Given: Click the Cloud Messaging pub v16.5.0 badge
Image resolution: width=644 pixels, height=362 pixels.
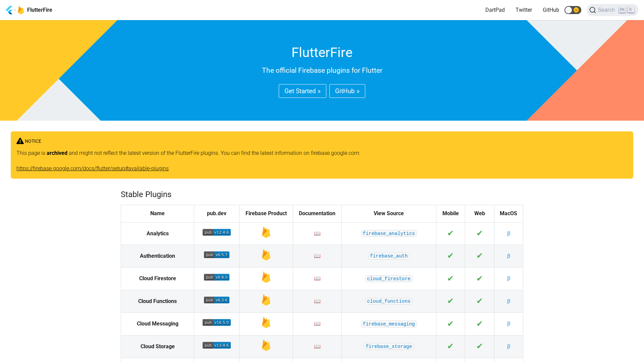Looking at the screenshot, I should pos(217,322).
